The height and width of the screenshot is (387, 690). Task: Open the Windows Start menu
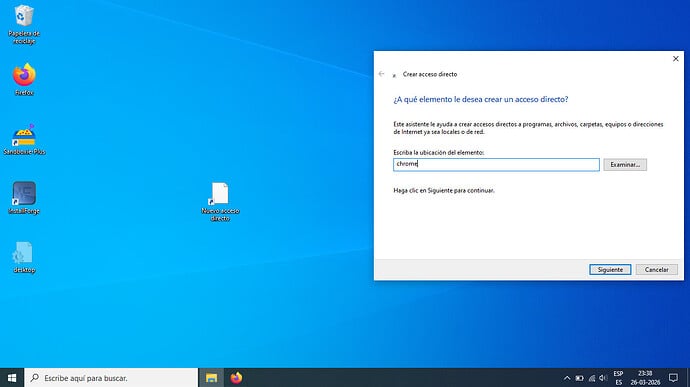(x=12, y=378)
